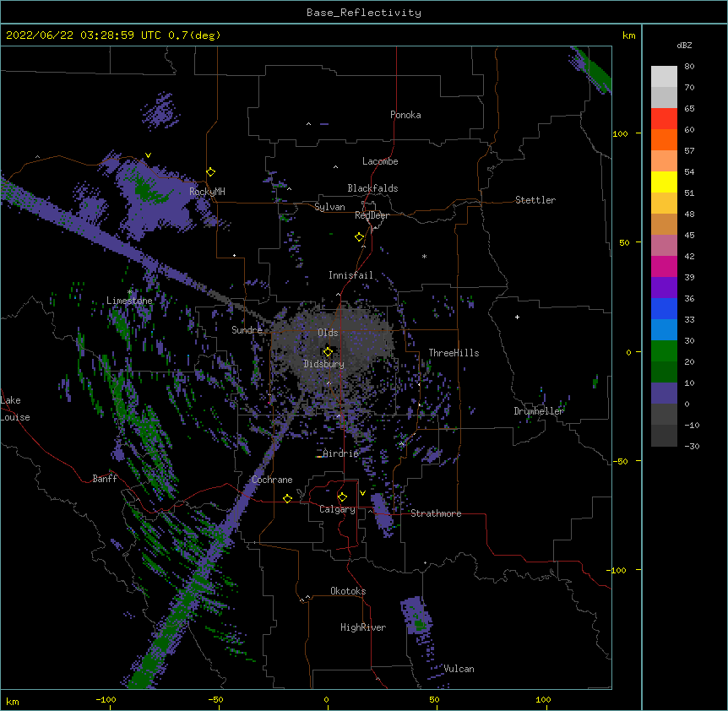The height and width of the screenshot is (711, 728).
Task: Click the yellow diamond marker beside RockyMH
Action: coord(210,172)
